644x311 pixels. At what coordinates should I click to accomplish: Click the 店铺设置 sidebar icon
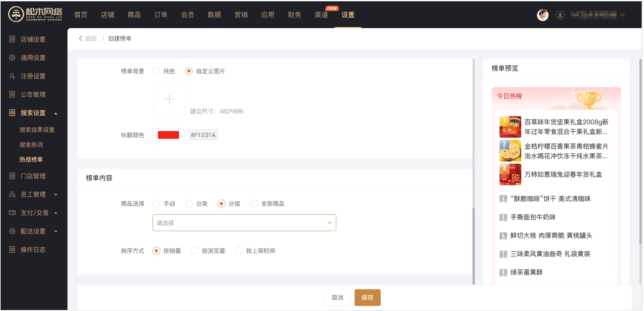pyautogui.click(x=12, y=39)
